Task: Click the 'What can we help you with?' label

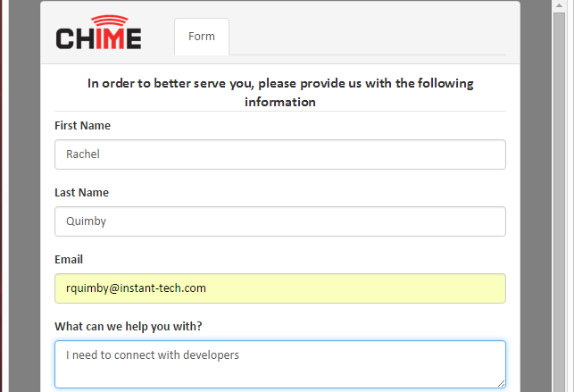Action: click(x=129, y=327)
